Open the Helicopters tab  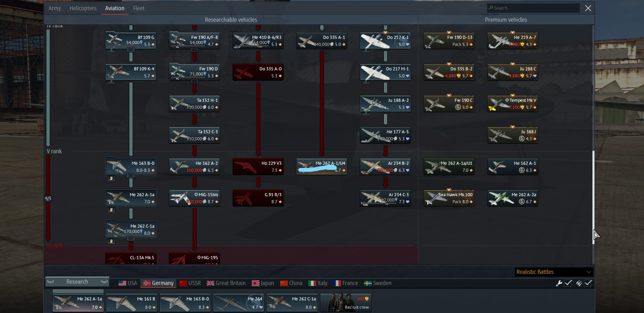point(83,8)
